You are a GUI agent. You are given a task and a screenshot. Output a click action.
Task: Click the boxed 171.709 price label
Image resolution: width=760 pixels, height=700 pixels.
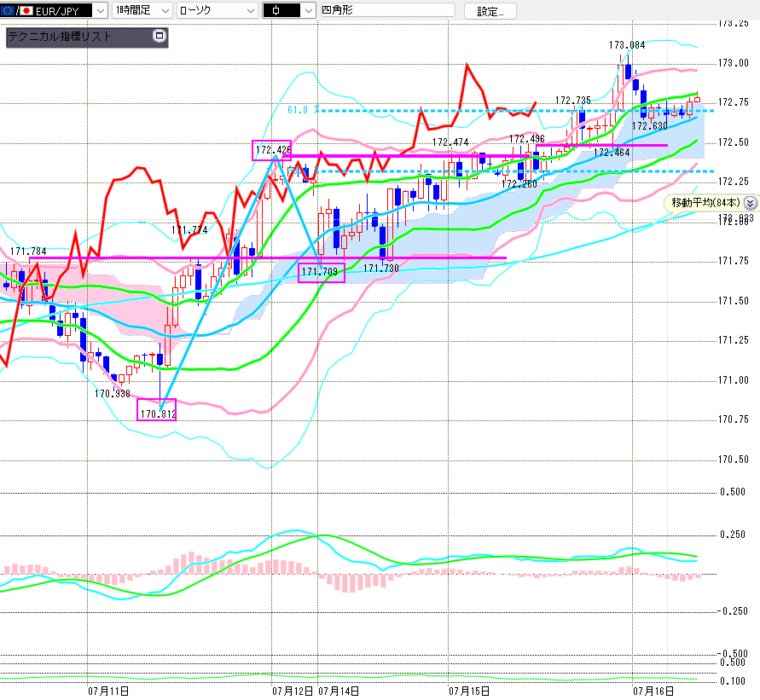click(322, 272)
